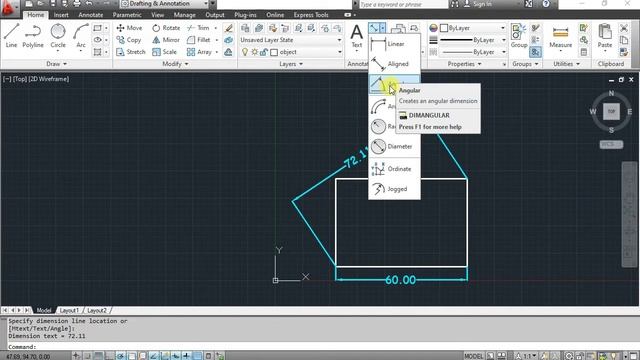Choose Jogged dimension from the list
This screenshot has height=360, width=640.
tap(394, 189)
